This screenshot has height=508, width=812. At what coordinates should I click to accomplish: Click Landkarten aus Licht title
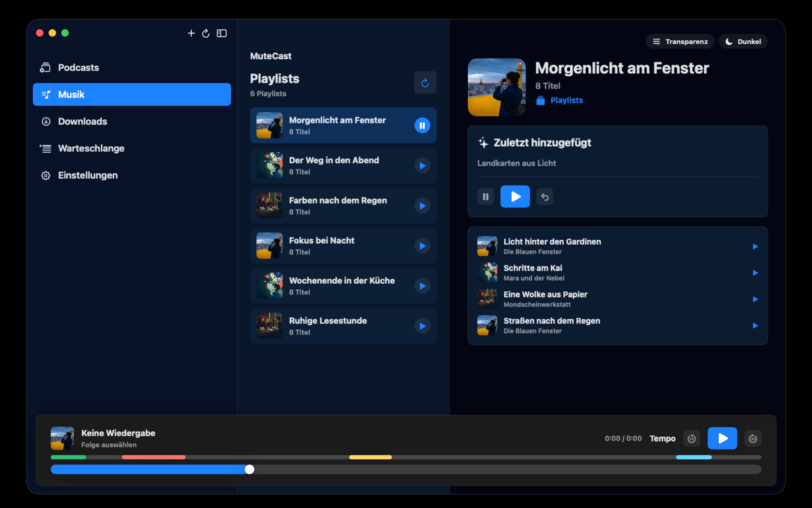tap(517, 163)
